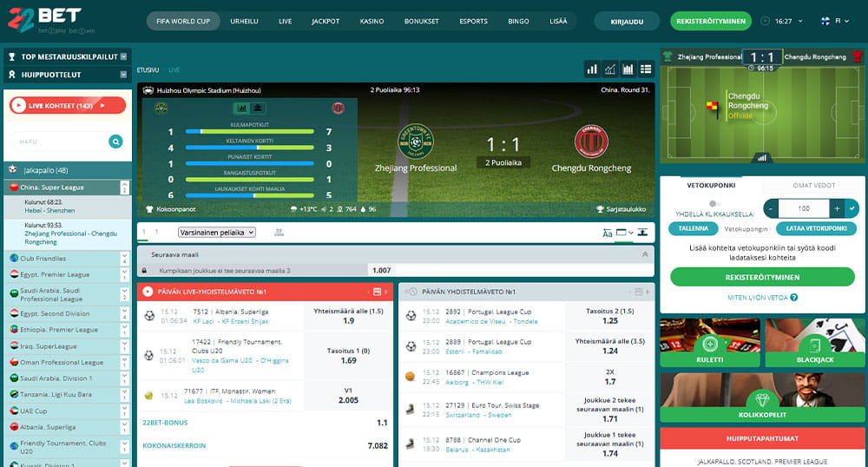Increase stake with the plus button
This screenshot has width=868, height=467.
click(x=837, y=208)
